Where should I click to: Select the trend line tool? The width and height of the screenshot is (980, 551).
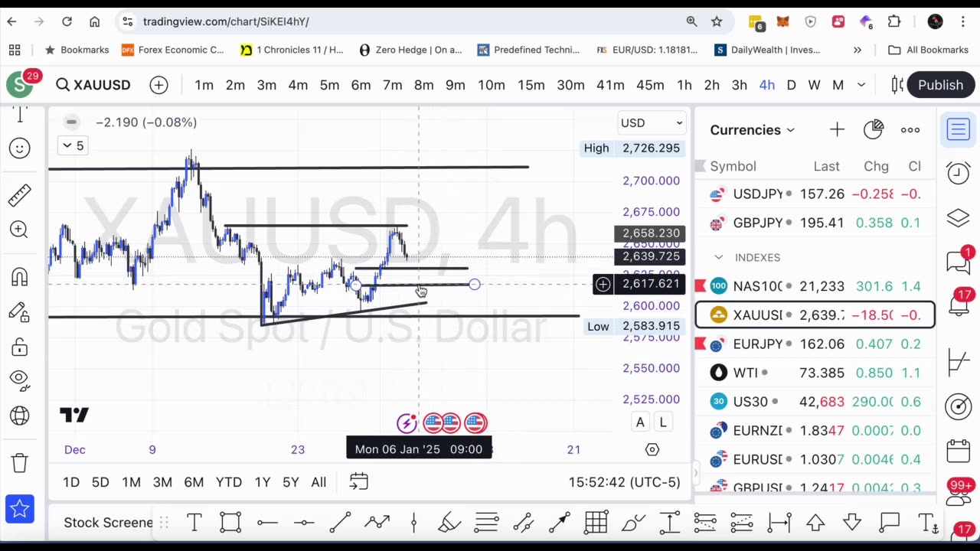340,523
